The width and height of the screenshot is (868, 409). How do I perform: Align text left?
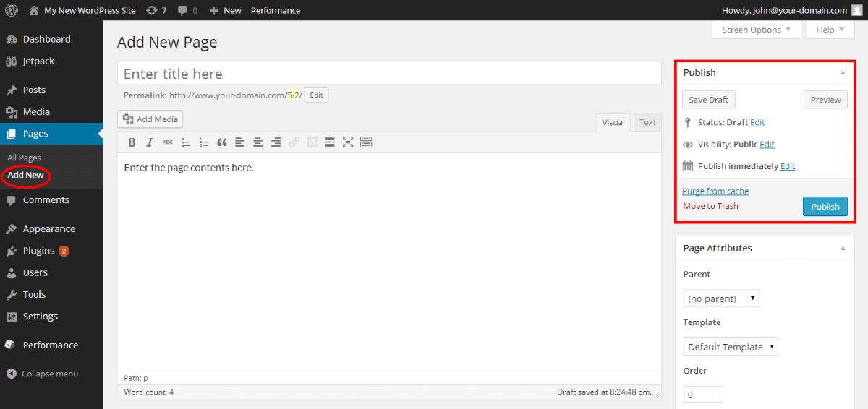239,142
